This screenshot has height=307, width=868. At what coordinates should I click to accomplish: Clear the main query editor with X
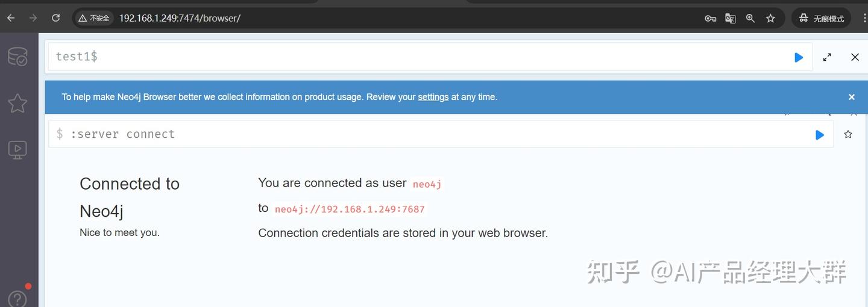tap(855, 57)
